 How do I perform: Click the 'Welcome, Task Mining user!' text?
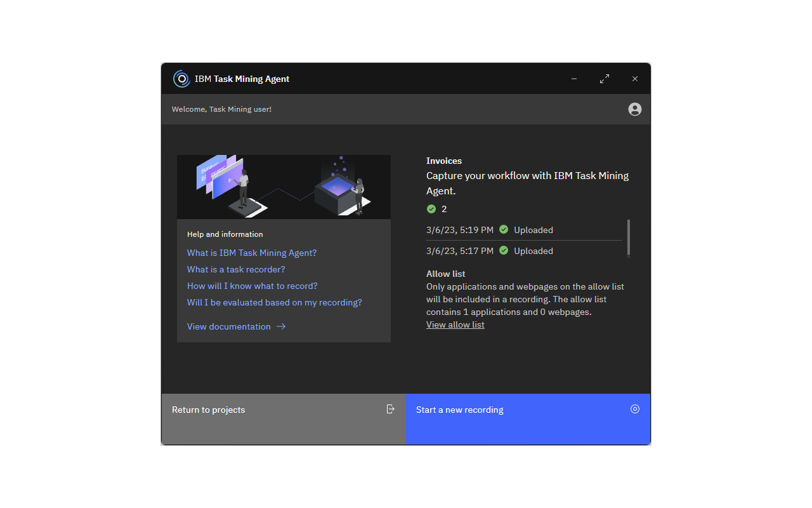pos(221,109)
